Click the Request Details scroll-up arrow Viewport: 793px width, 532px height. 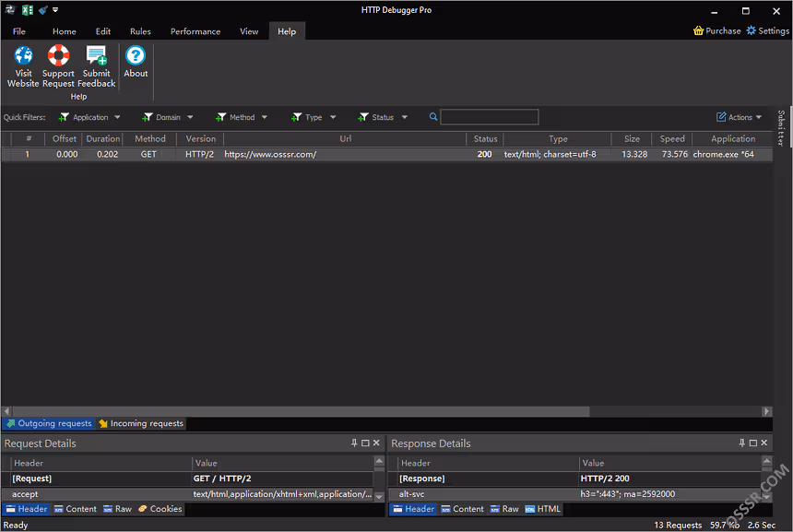coord(379,461)
